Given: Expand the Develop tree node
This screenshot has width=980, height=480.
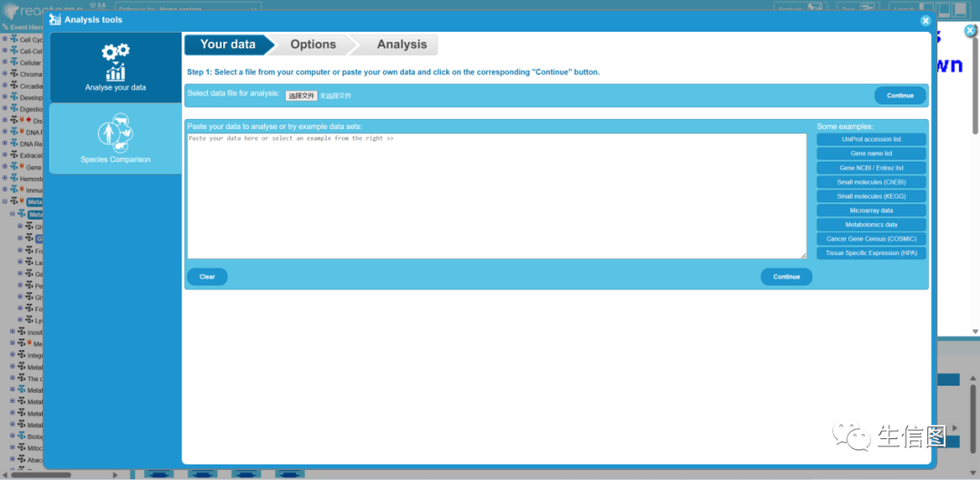Looking at the screenshot, I should tap(5, 97).
